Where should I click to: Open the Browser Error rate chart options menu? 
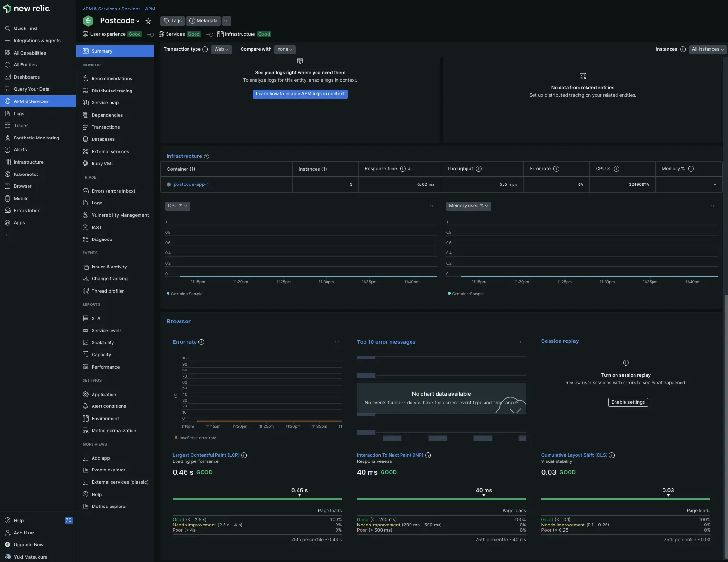337,342
